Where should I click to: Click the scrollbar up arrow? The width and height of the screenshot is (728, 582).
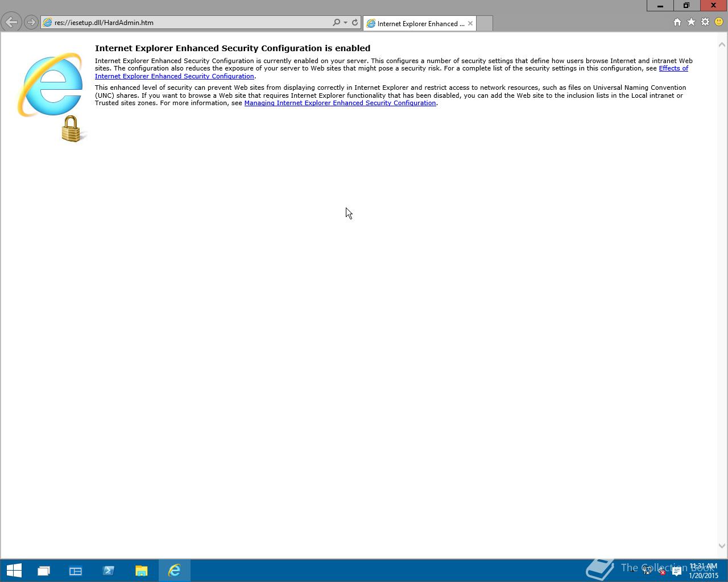[x=722, y=44]
